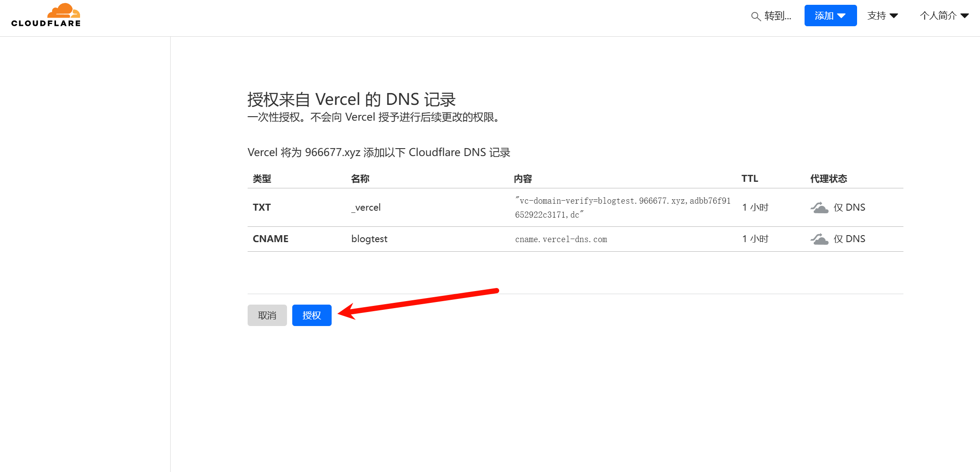Click the 取消 button
The width and height of the screenshot is (980, 472).
(x=267, y=315)
